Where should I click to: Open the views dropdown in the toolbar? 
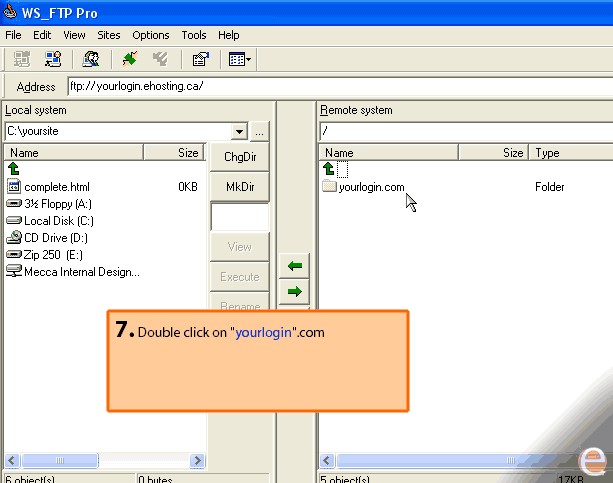click(240, 60)
